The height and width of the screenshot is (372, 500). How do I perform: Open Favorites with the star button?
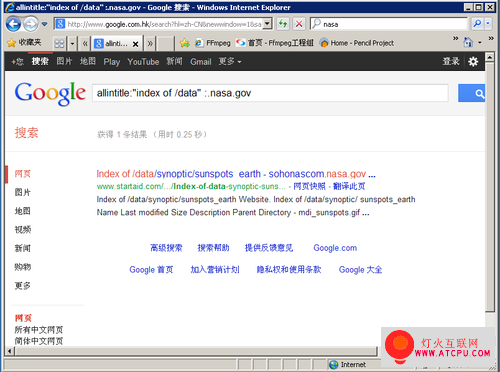click(x=24, y=43)
